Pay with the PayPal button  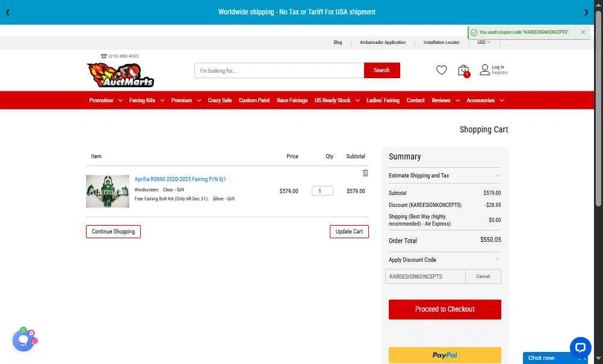pyautogui.click(x=445, y=355)
